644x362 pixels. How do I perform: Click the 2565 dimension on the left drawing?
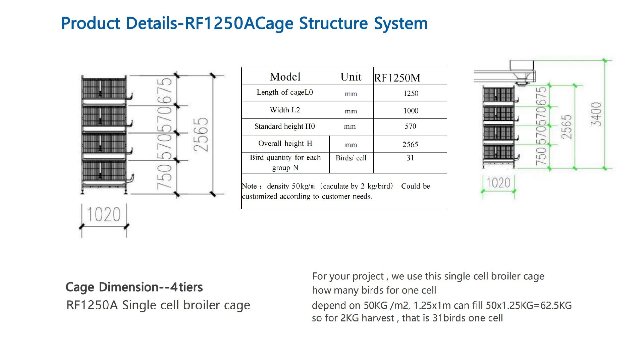pyautogui.click(x=201, y=134)
